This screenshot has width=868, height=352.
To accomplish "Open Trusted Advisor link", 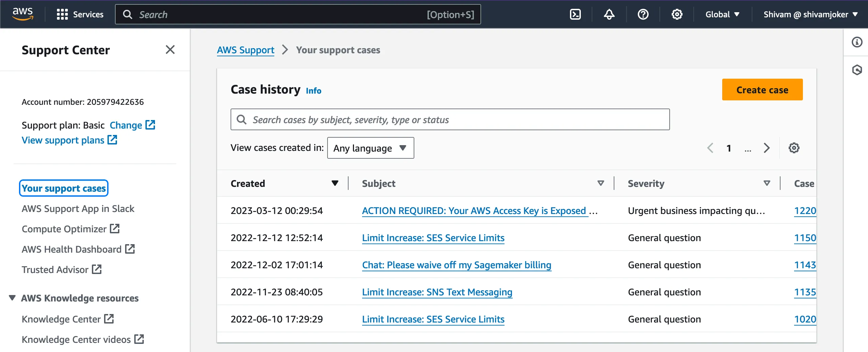I will (x=62, y=270).
